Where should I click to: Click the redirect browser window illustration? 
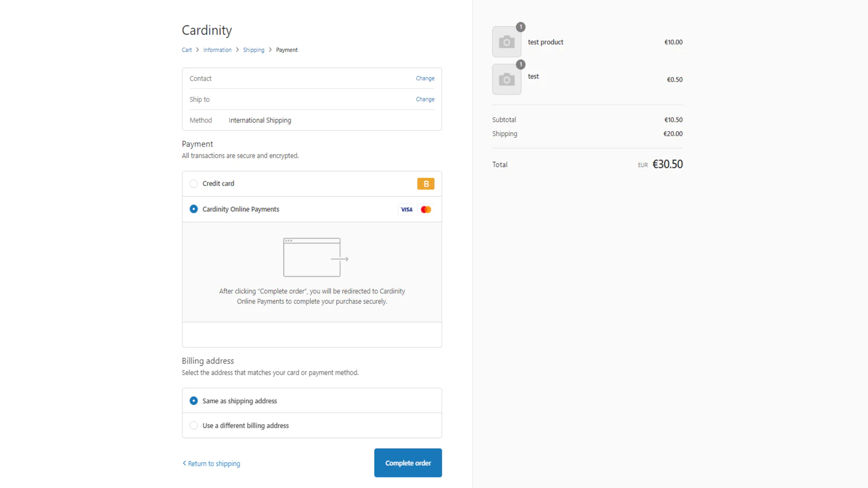316,258
